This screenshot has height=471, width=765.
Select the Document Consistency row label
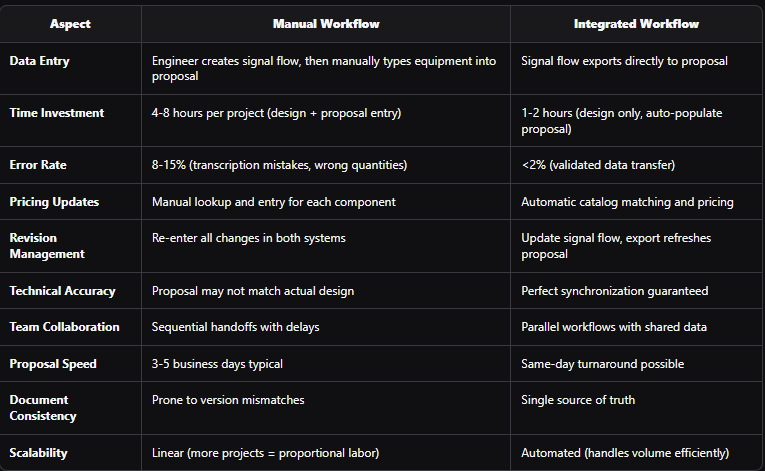pyautogui.click(x=45, y=407)
